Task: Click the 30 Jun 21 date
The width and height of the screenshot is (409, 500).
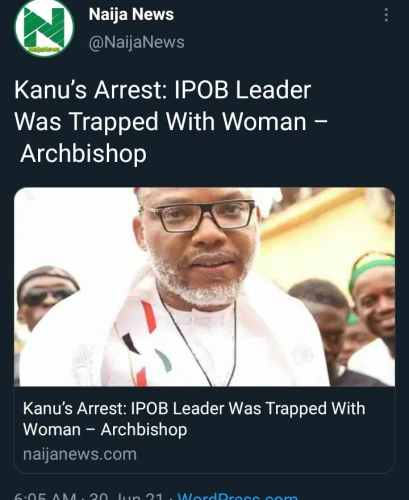Action: click(x=126, y=496)
